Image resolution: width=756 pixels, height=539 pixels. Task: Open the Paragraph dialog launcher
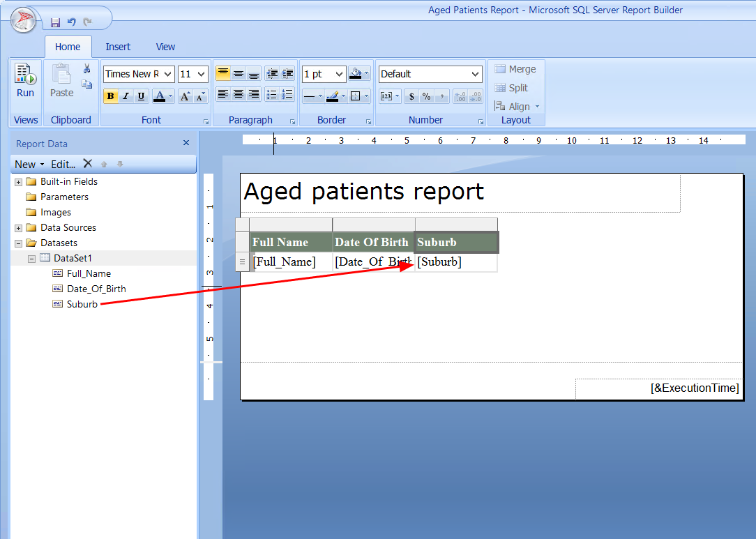click(293, 122)
